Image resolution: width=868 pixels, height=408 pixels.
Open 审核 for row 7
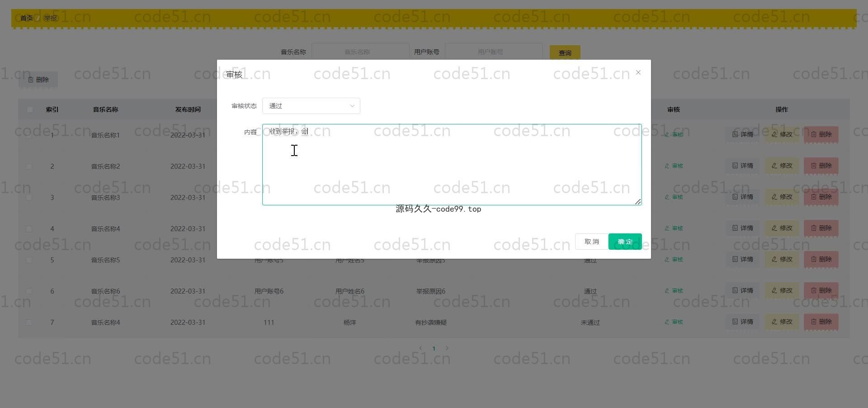click(x=674, y=322)
